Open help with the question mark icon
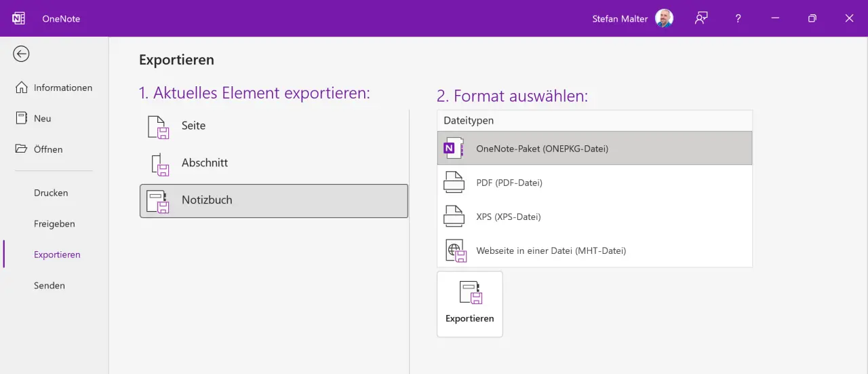This screenshot has width=868, height=374. (x=738, y=18)
